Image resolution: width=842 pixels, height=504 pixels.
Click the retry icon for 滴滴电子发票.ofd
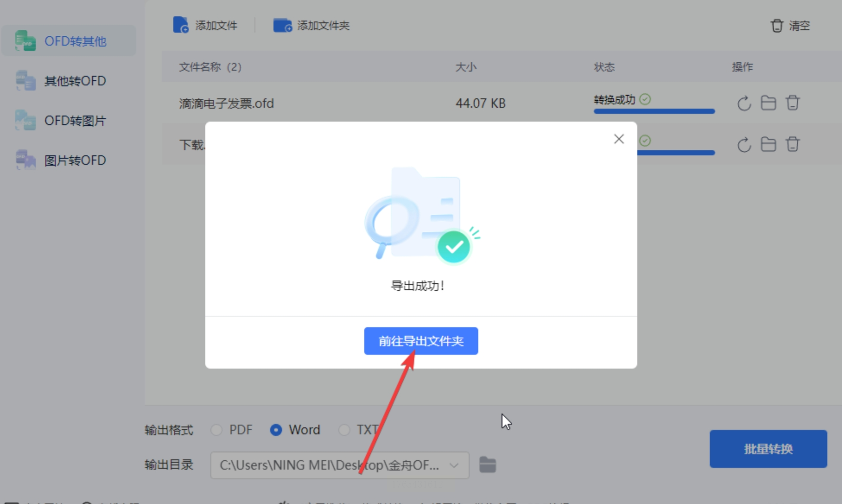744,104
